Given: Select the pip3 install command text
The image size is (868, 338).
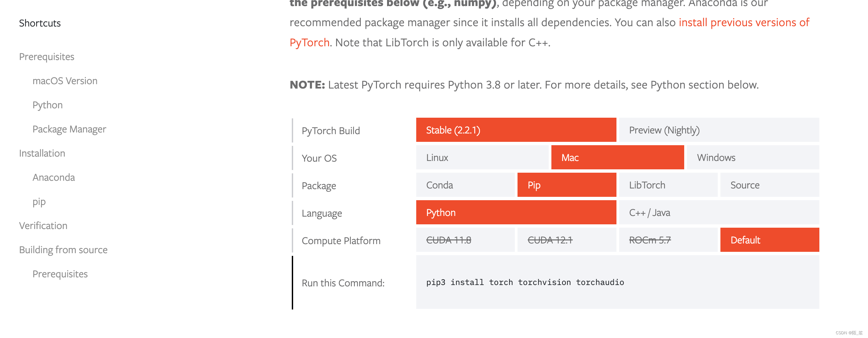Looking at the screenshot, I should [524, 282].
